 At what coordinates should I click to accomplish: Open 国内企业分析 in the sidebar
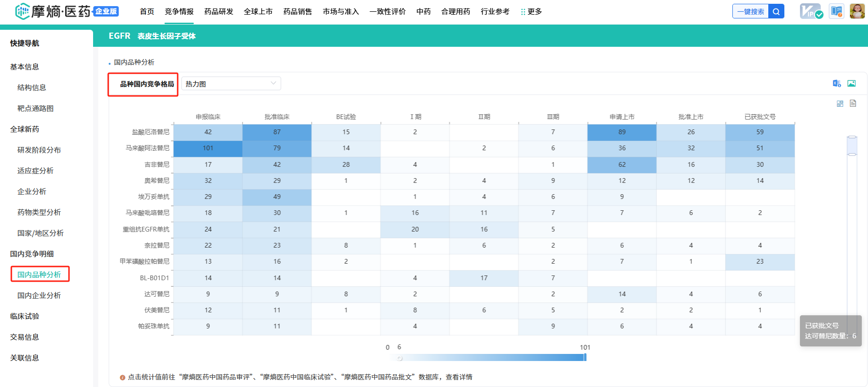(x=39, y=295)
